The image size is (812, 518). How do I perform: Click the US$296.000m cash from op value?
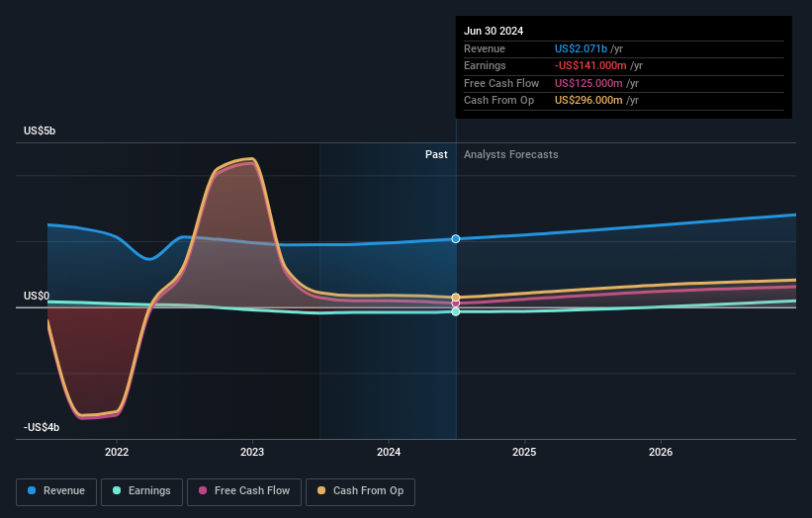click(x=588, y=101)
